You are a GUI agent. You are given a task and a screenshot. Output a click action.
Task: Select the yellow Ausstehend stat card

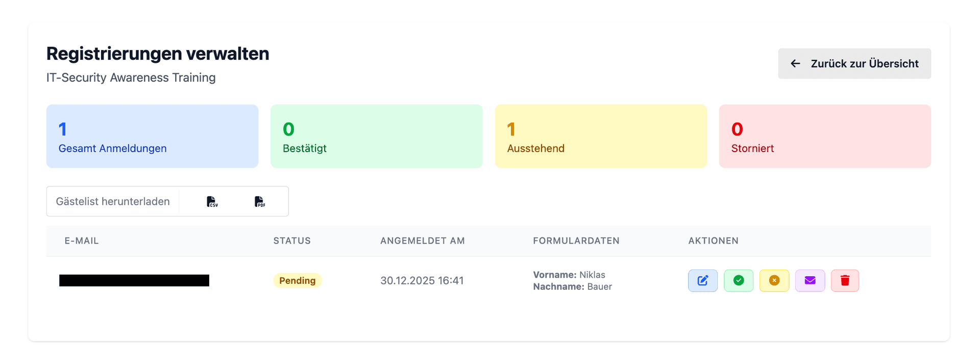click(x=601, y=136)
